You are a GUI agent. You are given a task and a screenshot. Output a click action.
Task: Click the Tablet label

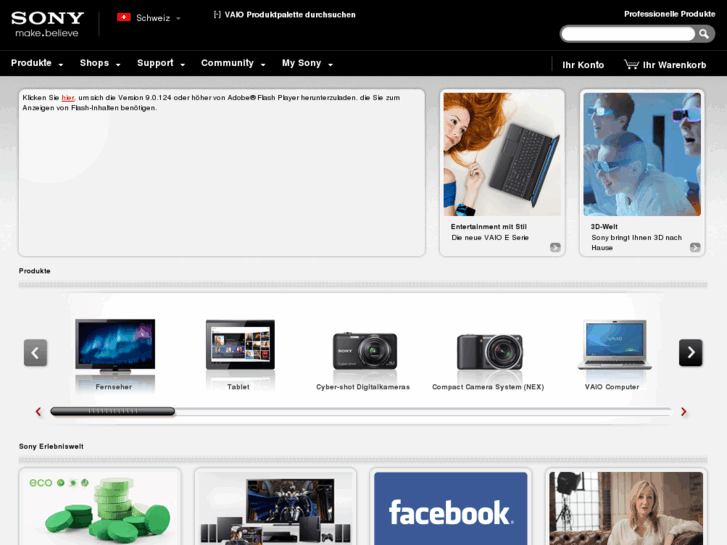(238, 387)
